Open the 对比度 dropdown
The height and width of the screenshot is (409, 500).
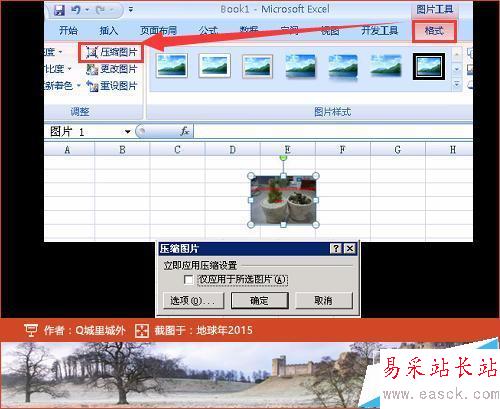58,69
